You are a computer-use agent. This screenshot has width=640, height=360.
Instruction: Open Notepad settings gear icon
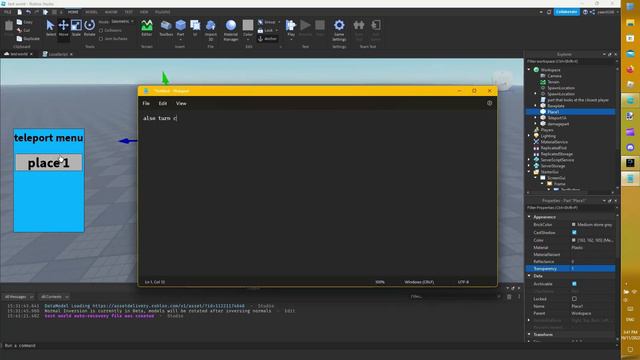489,103
